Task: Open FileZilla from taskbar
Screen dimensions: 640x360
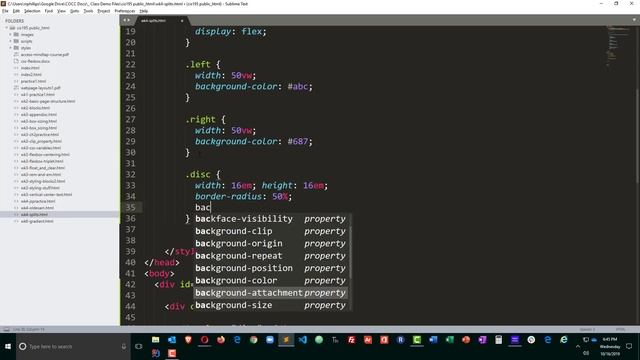Action: [x=351, y=340]
